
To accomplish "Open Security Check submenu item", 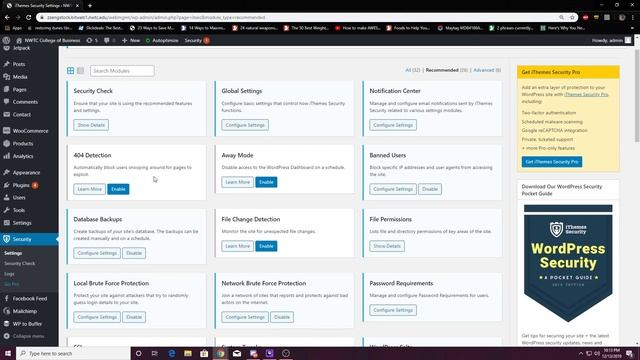I will coord(20,264).
